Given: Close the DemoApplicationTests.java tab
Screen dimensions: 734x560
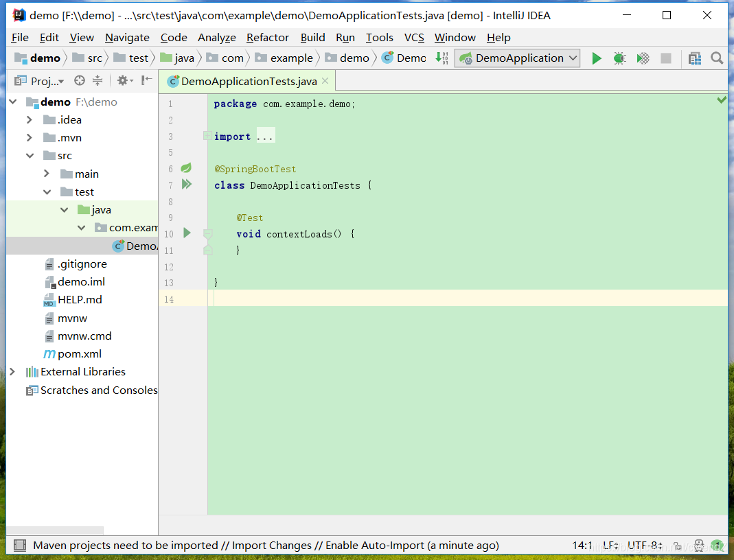Looking at the screenshot, I should [x=325, y=81].
